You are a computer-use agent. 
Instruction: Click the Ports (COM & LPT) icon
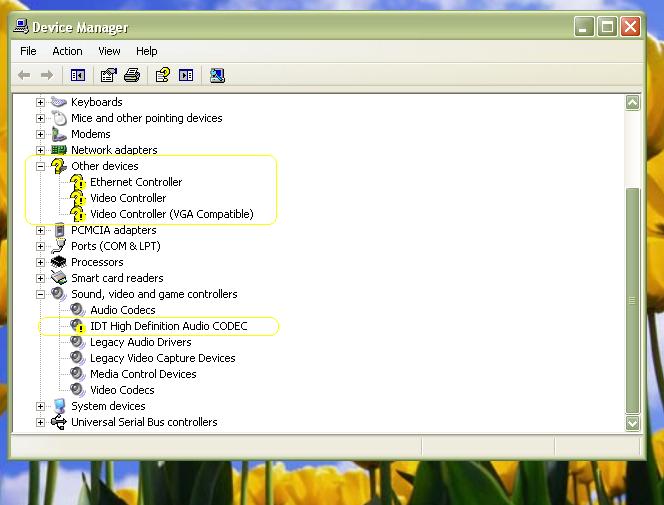[x=59, y=246]
